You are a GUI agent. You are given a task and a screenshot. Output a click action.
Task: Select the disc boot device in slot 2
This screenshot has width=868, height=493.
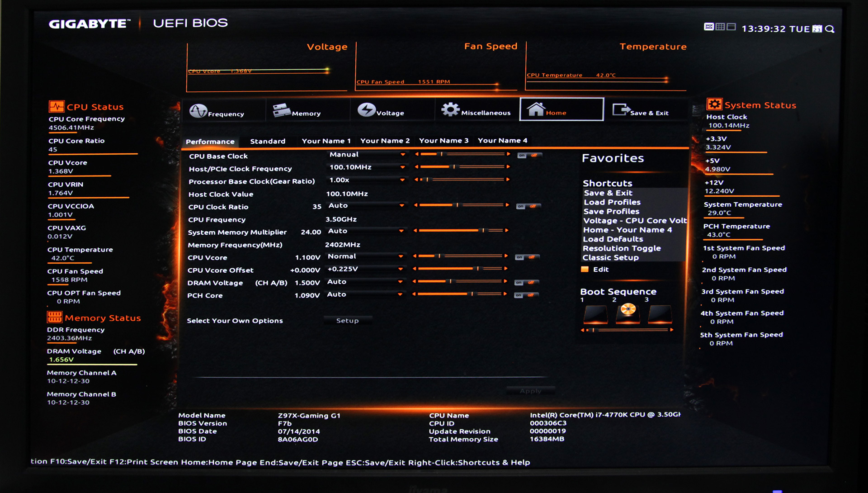(x=628, y=313)
